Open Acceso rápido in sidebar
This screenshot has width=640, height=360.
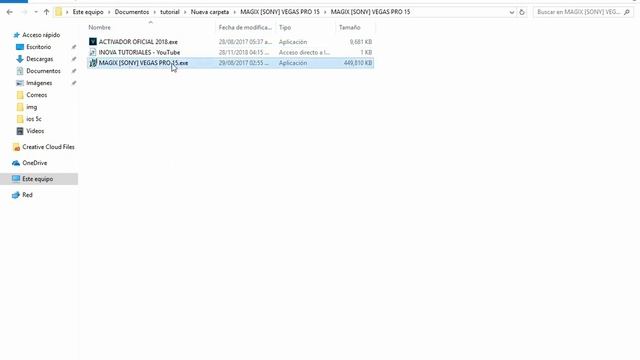pyautogui.click(x=41, y=35)
